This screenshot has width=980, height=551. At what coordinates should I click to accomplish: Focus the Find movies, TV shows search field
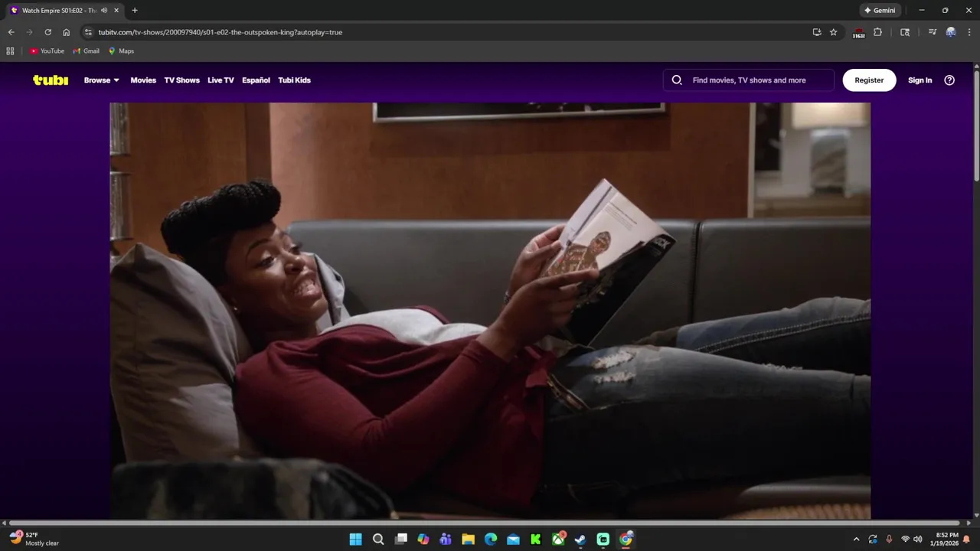pyautogui.click(x=749, y=80)
